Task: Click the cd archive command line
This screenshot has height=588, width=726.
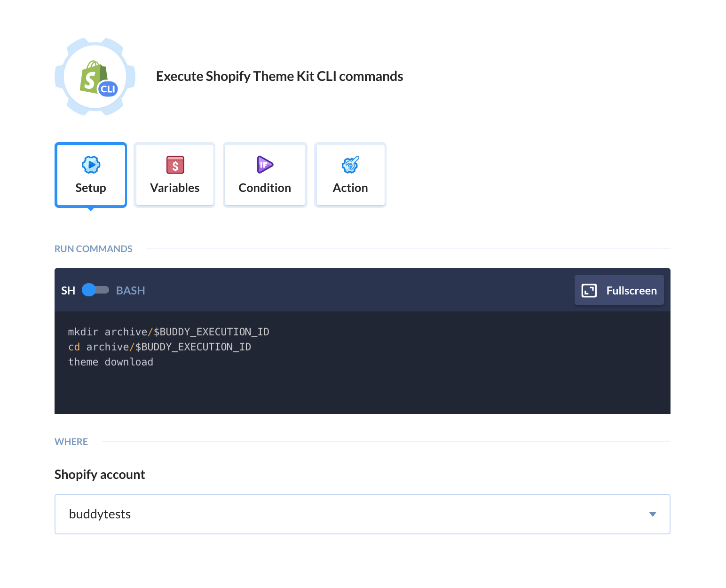Action: click(159, 347)
